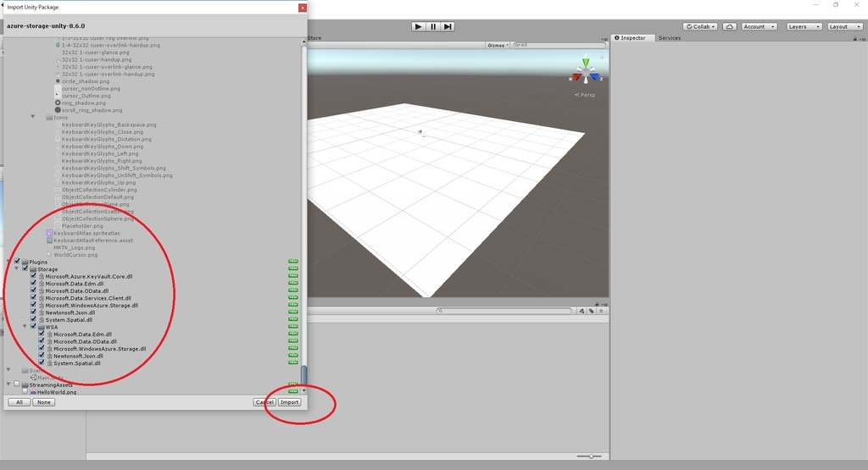
Task: Open the Inspector panel options menu
Action: [x=862, y=38]
